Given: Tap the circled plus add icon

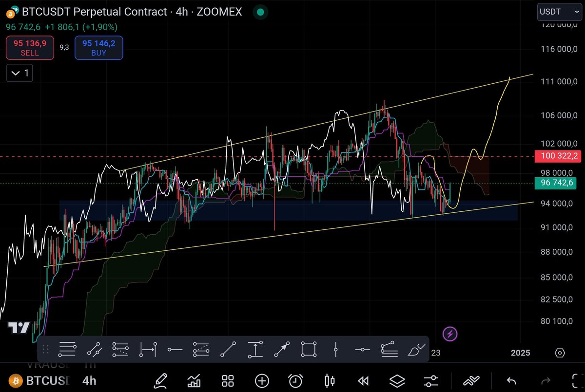Looking at the screenshot, I should click(x=262, y=380).
